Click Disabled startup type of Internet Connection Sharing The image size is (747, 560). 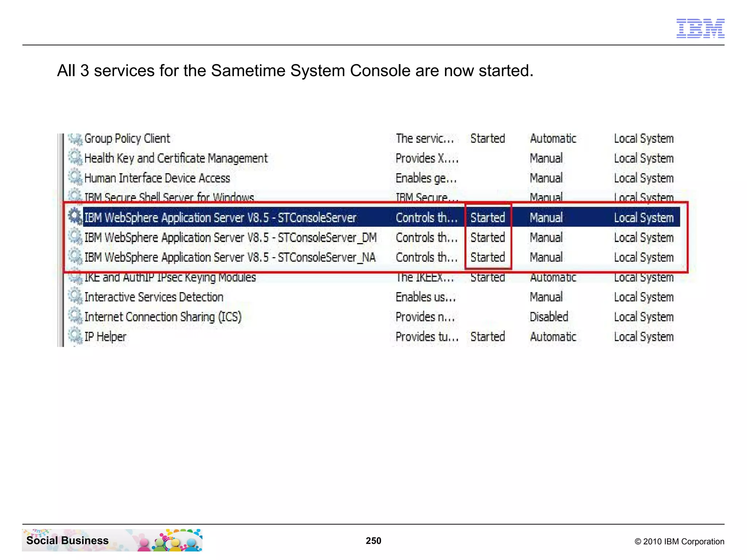tap(549, 316)
